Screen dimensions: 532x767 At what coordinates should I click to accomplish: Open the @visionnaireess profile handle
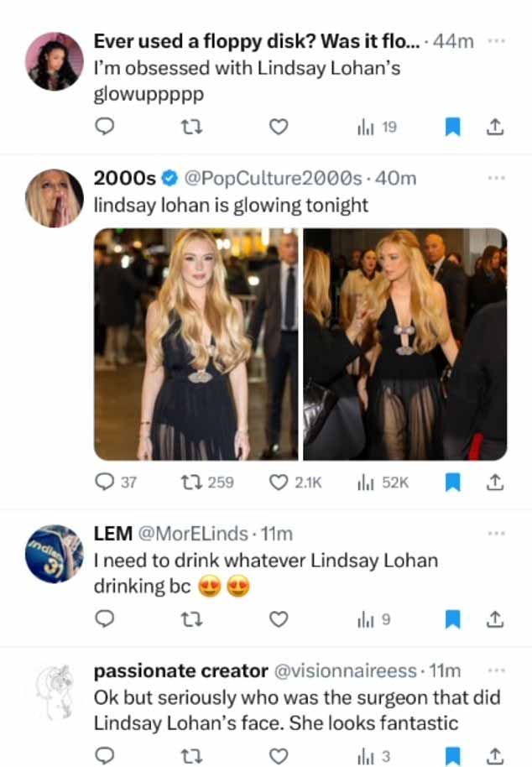[x=345, y=670]
